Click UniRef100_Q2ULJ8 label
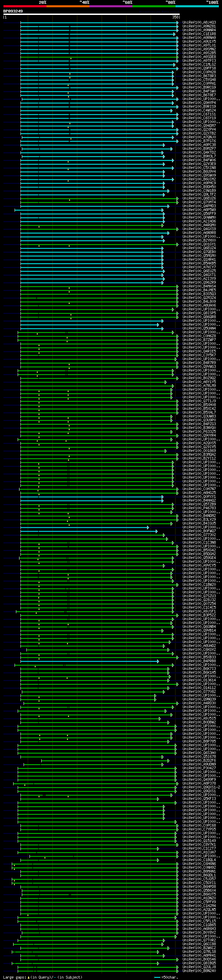This screenshot has width=222, height=980. (199, 967)
